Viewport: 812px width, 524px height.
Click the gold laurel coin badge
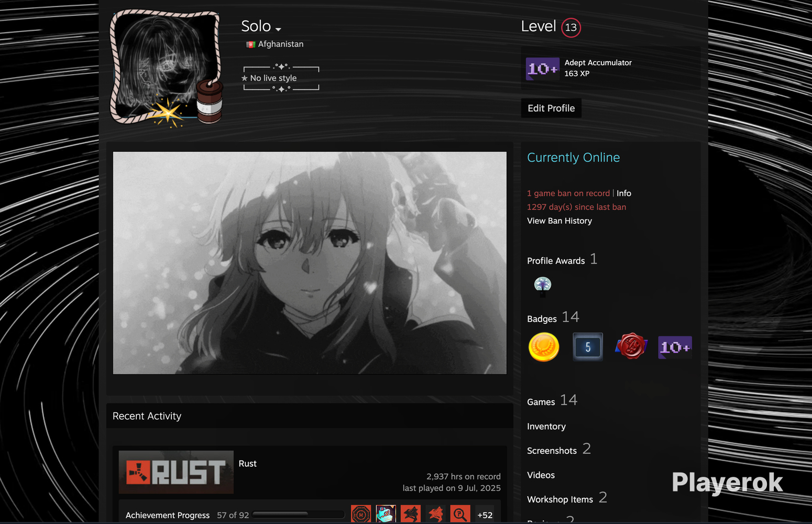[544, 347]
